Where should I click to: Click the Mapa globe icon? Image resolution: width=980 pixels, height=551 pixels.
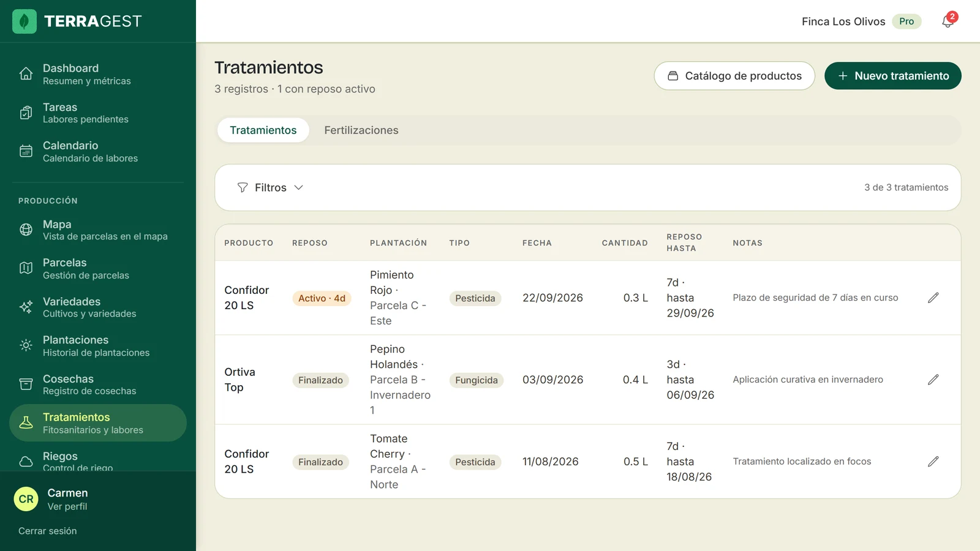(26, 230)
